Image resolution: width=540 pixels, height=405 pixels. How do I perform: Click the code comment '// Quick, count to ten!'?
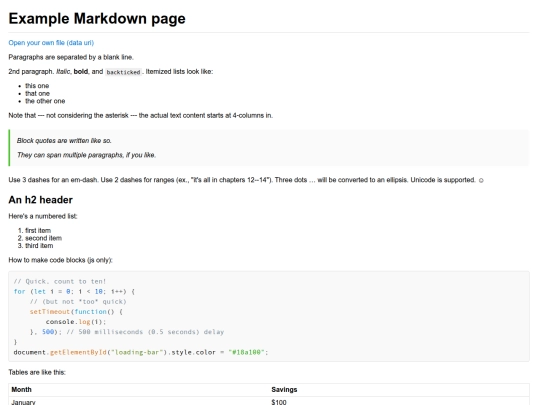pos(60,281)
